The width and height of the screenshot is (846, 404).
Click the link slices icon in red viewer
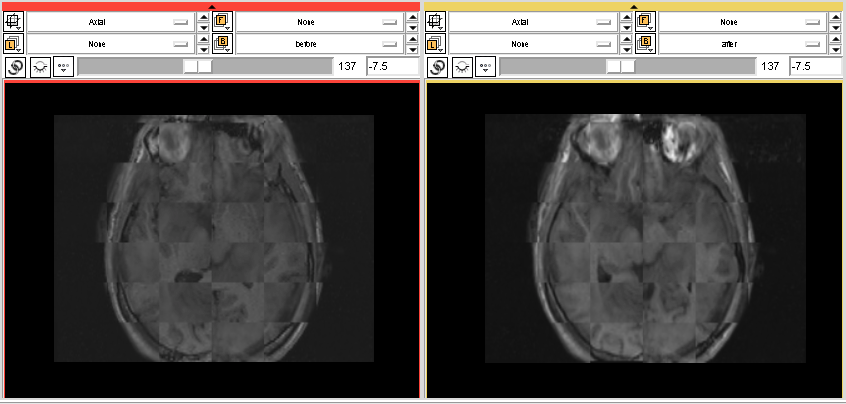pyautogui.click(x=15, y=66)
